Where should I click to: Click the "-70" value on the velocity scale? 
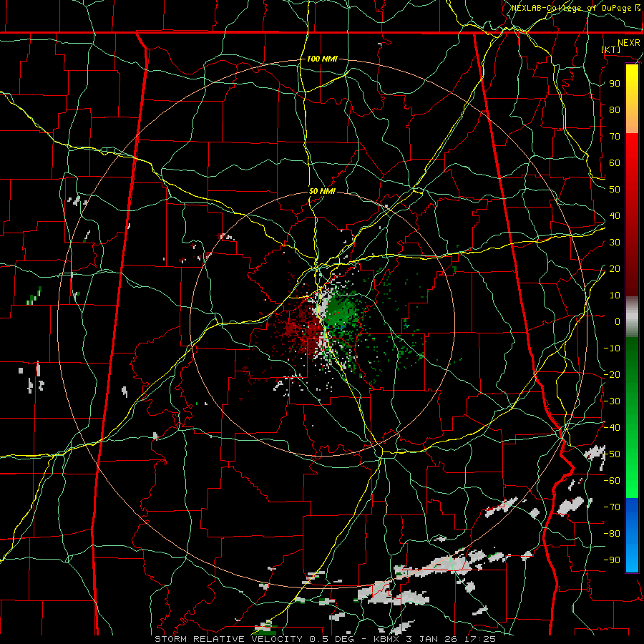click(x=613, y=507)
